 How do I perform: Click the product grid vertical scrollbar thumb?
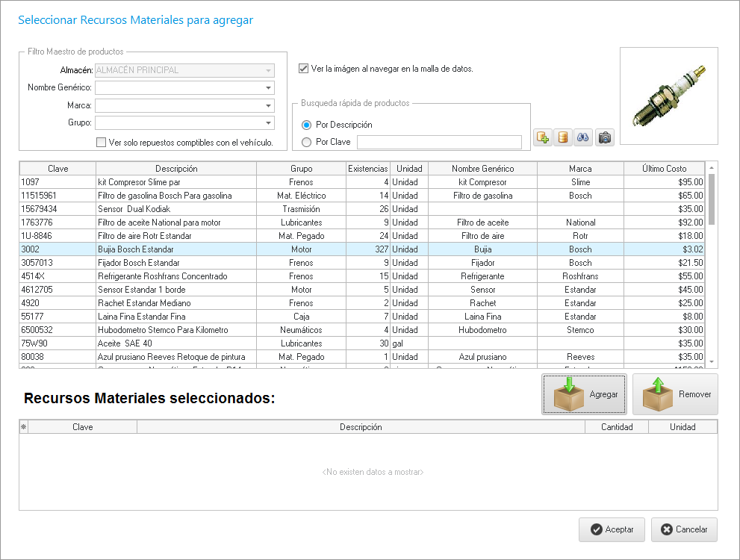click(x=711, y=199)
